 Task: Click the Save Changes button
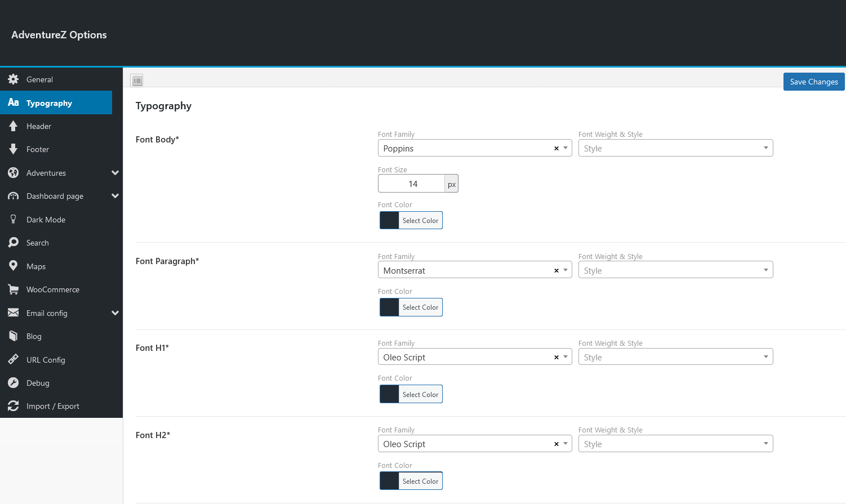814,82
